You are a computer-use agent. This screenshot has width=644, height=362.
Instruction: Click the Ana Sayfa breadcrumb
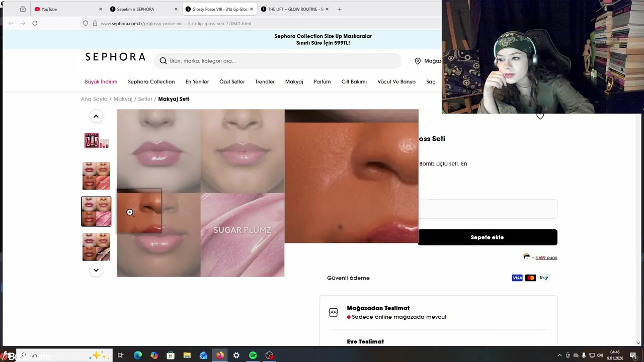pos(94,99)
